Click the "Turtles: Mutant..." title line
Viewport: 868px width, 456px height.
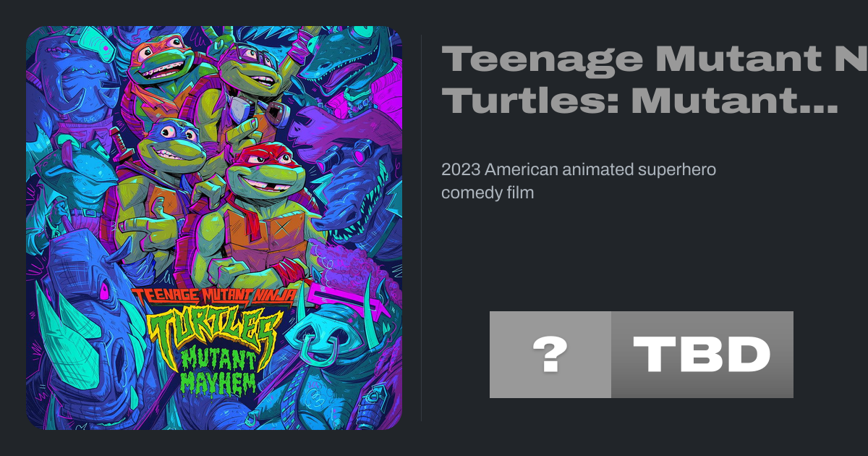[x=640, y=101]
